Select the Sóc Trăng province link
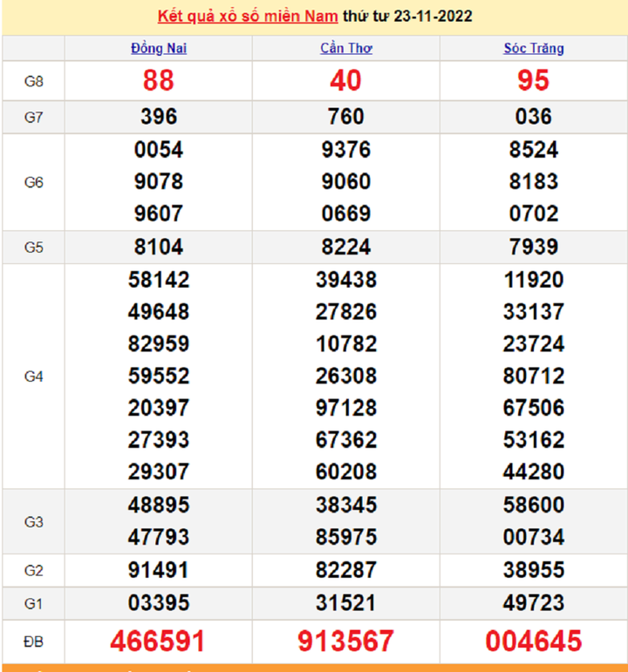The height and width of the screenshot is (672, 628). (533, 48)
